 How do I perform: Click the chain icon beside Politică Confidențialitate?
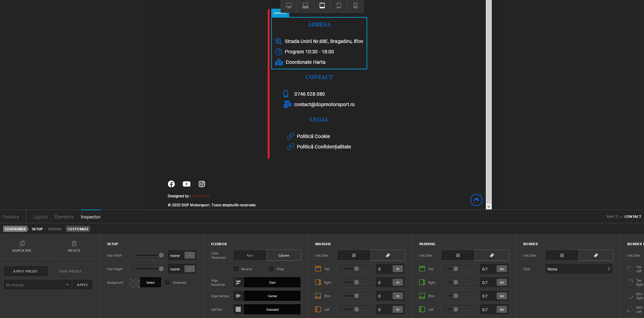(x=291, y=147)
